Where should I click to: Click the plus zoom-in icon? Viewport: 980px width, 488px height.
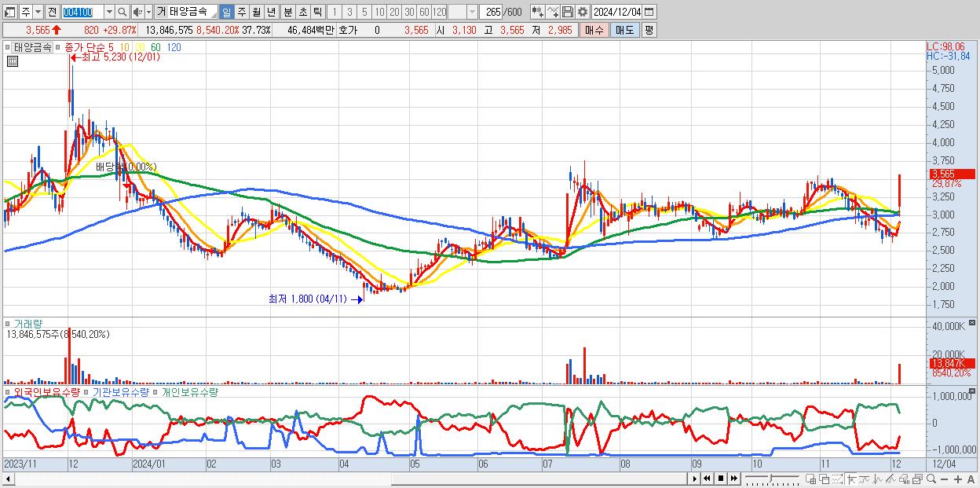[958, 479]
